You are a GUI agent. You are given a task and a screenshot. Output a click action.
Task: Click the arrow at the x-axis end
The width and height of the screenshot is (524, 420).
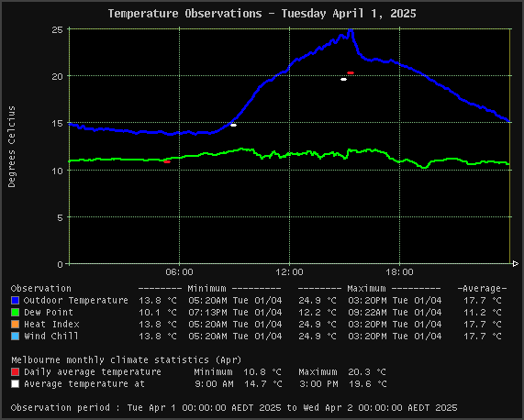(x=516, y=264)
